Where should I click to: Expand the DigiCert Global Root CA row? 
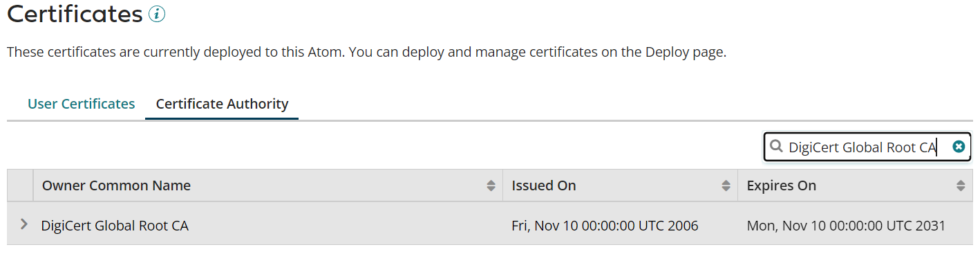tap(23, 224)
